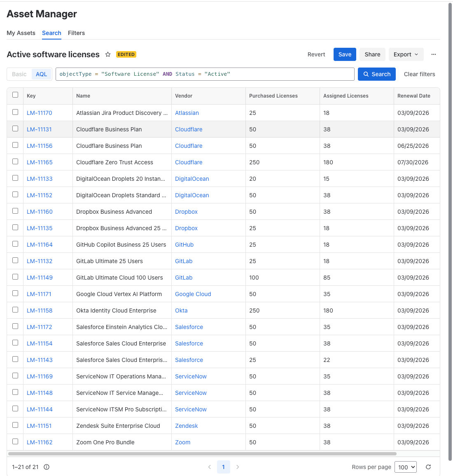Star the Active software licenses filter
Screen dimensions: 453x476
tap(108, 54)
